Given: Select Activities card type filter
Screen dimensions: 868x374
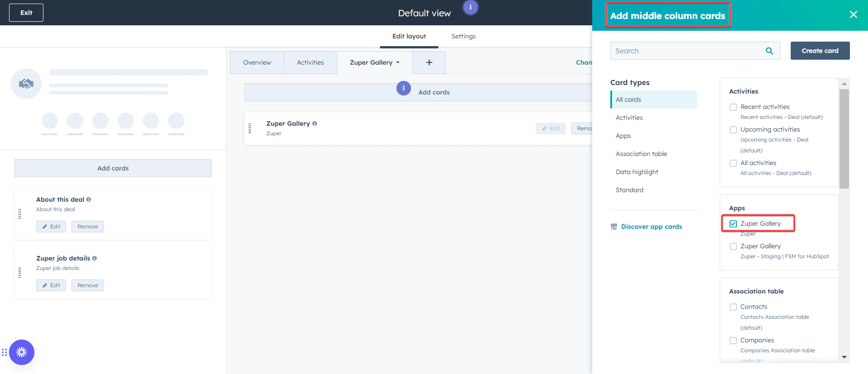Looking at the screenshot, I should pos(654,118).
